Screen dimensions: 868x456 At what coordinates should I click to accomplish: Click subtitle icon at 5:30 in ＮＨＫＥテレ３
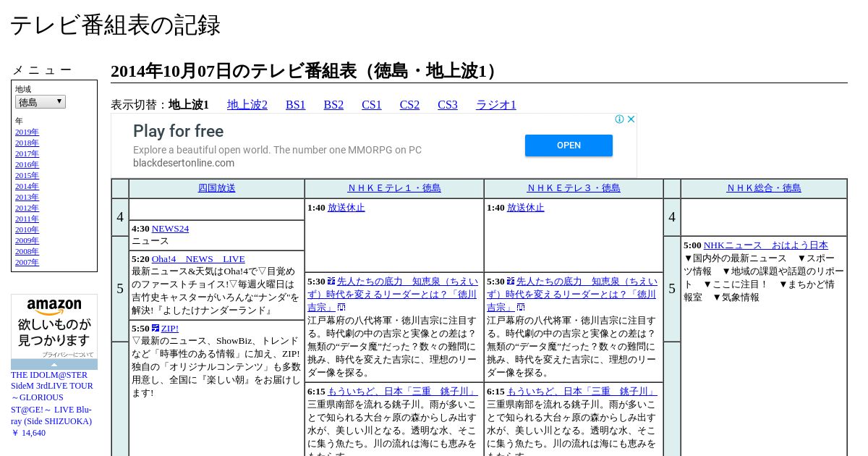pos(511,282)
